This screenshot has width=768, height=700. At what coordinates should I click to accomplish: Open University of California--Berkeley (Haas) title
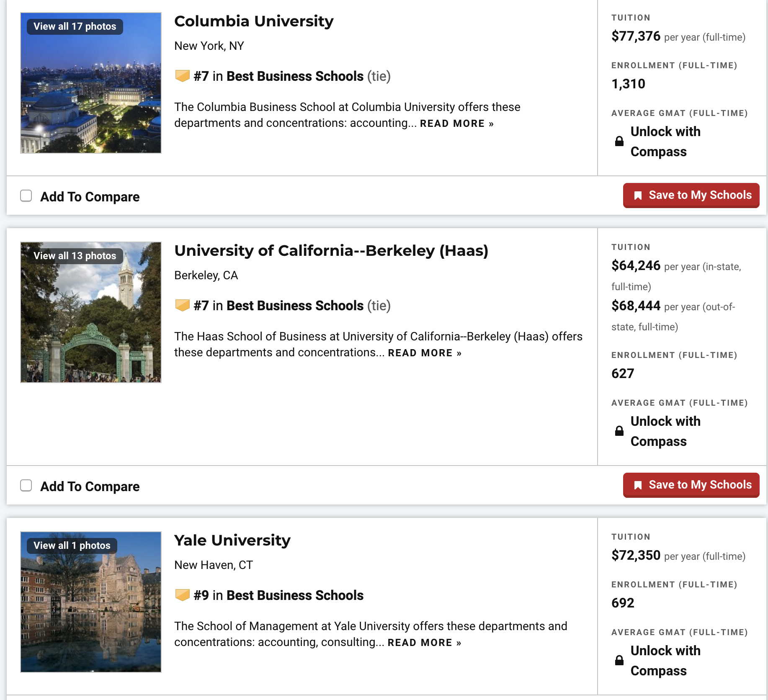point(331,251)
